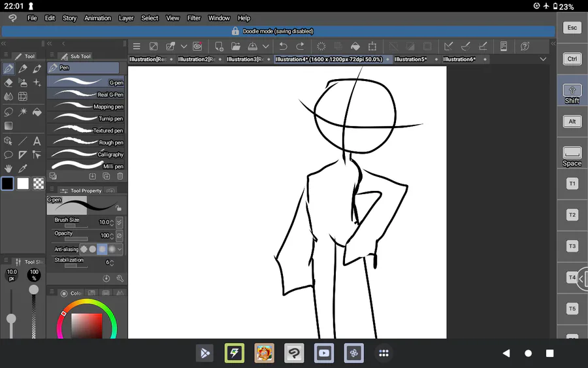Expand the anti-aliasing dropdown arrow
The image size is (588, 368).
pos(120,249)
